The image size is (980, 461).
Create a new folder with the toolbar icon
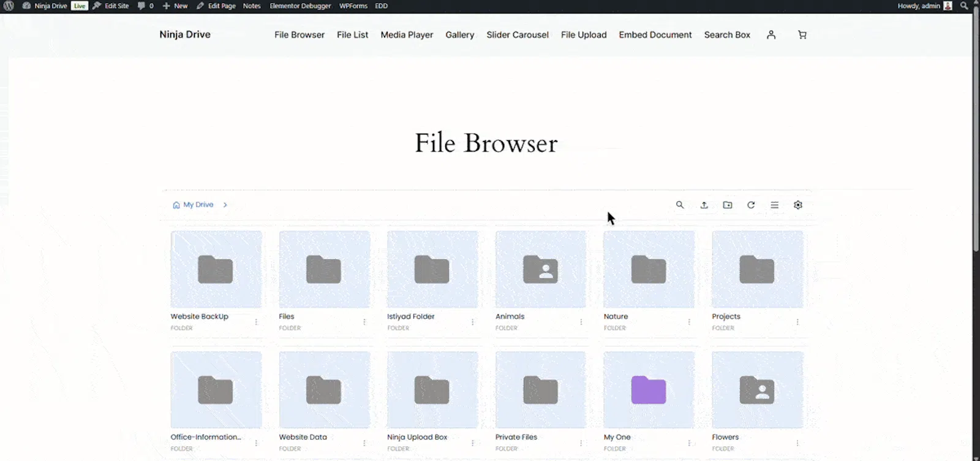(728, 205)
